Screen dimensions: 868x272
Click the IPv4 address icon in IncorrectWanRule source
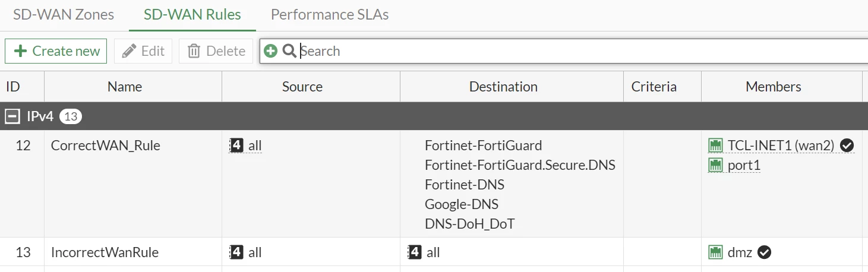[236, 252]
